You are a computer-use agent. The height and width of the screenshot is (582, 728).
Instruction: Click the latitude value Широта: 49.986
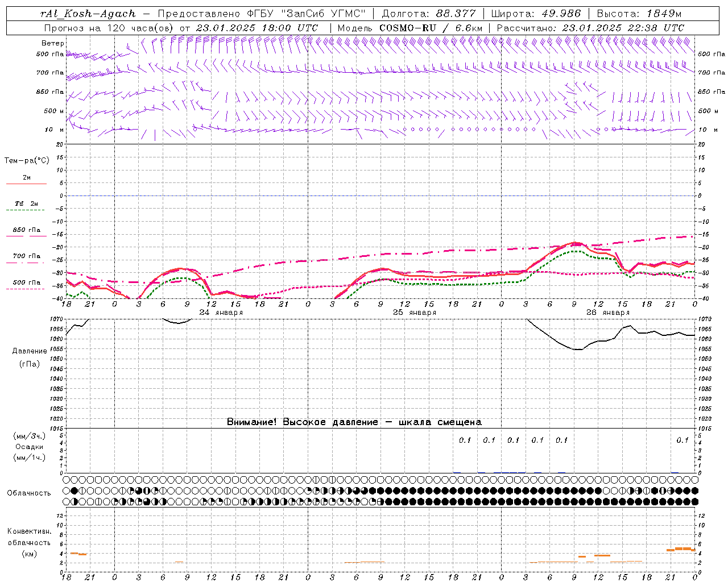click(536, 14)
